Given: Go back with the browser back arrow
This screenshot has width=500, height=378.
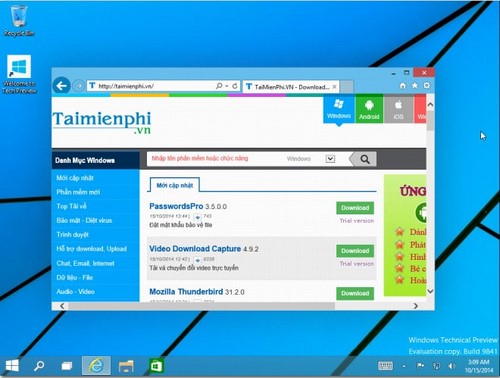Looking at the screenshot, I should (x=61, y=86).
